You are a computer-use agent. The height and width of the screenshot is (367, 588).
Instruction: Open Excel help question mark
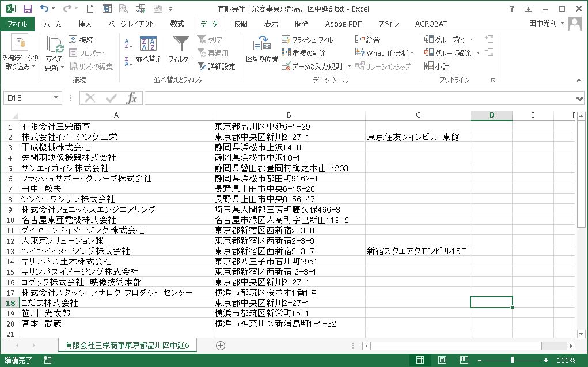[511, 9]
